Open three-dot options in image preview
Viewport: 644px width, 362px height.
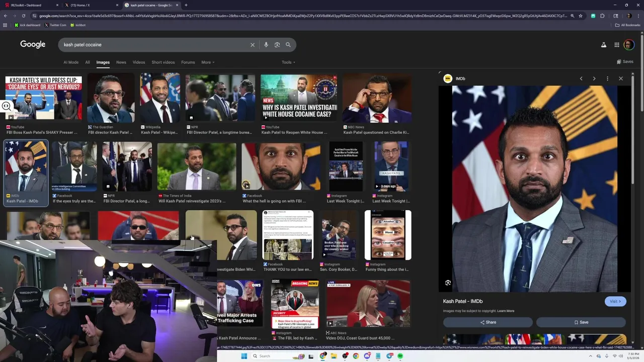pyautogui.click(x=607, y=78)
